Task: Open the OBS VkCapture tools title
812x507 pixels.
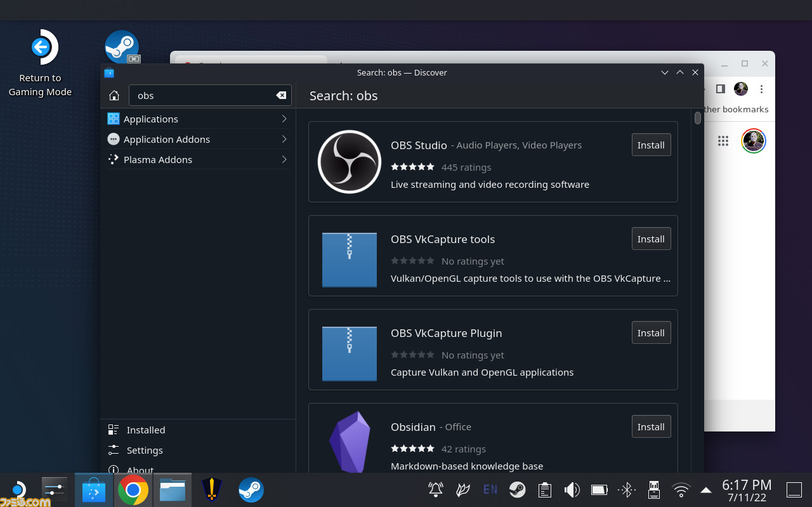Action: click(443, 239)
